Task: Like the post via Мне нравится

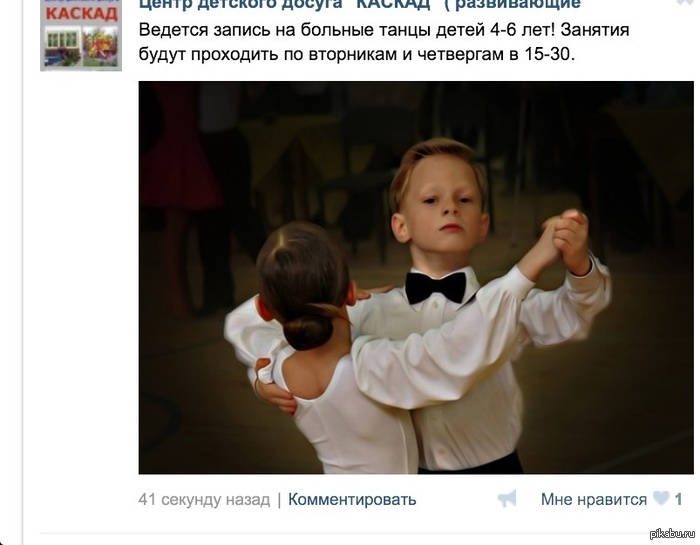Action: pyautogui.click(x=594, y=499)
